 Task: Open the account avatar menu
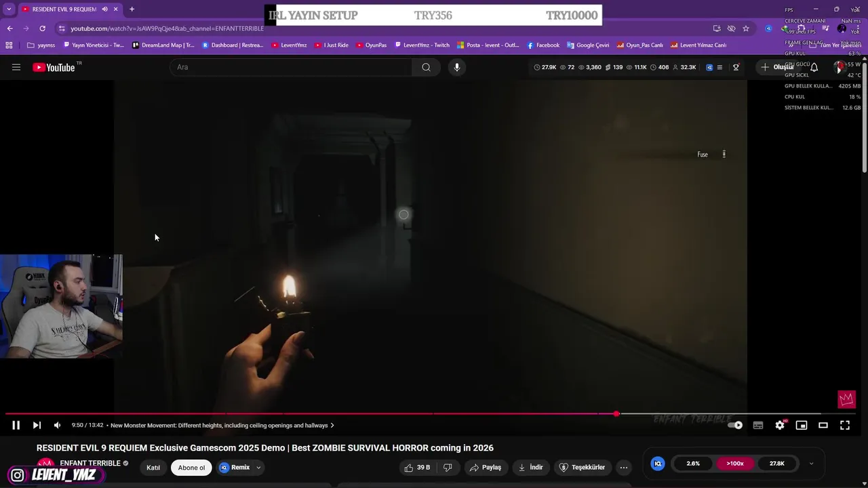tap(840, 67)
